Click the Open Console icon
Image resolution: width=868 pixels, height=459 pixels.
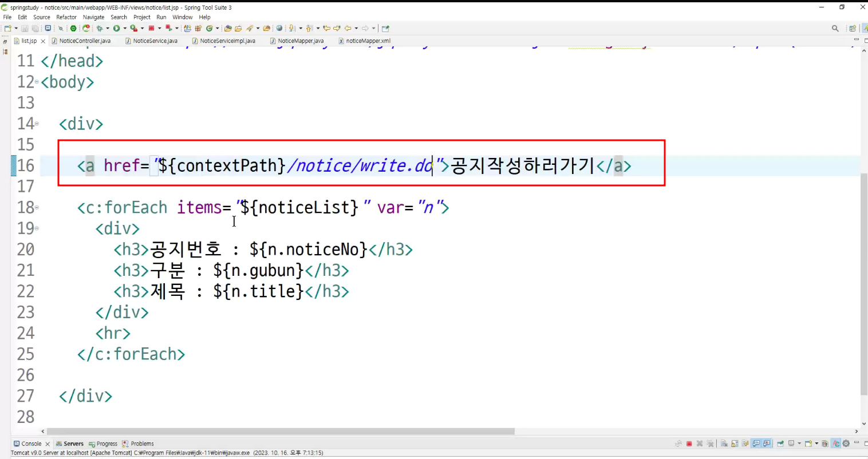coord(808,444)
